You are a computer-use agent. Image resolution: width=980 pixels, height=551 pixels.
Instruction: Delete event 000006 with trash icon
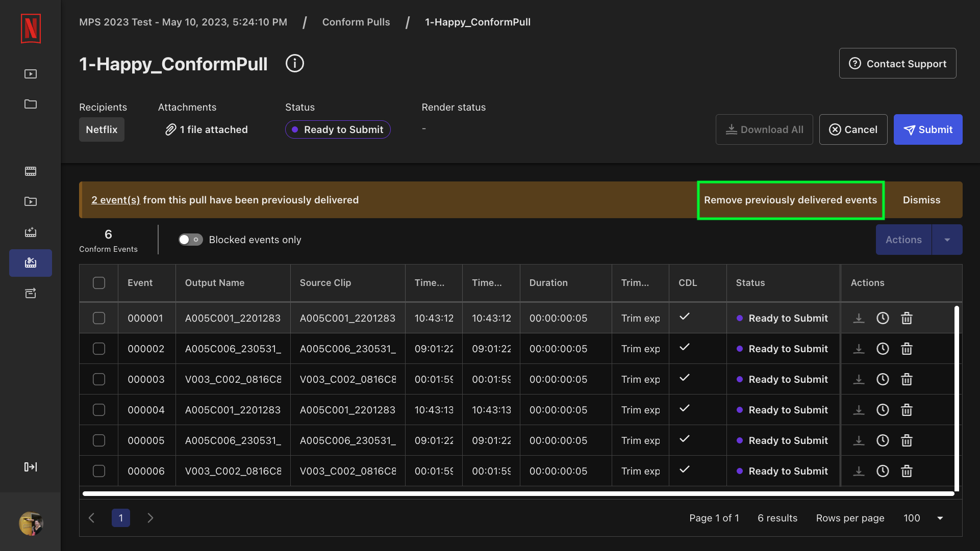click(907, 471)
